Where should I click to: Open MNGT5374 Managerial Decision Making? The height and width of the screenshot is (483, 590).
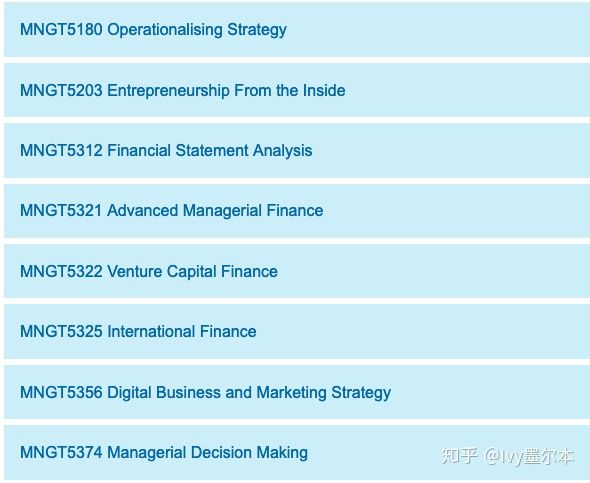(x=164, y=453)
